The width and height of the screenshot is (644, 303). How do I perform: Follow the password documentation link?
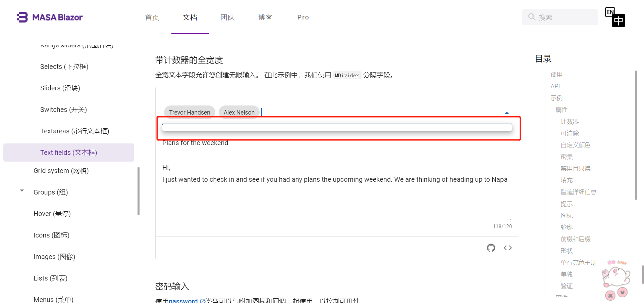tap(183, 300)
